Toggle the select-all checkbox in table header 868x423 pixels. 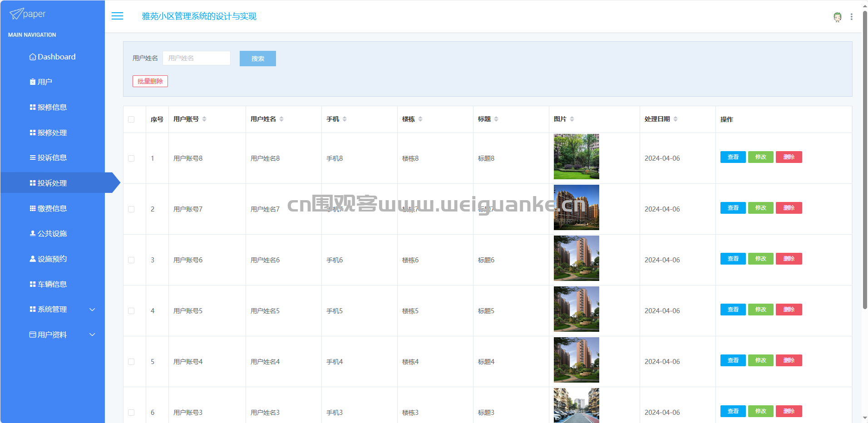coord(131,119)
